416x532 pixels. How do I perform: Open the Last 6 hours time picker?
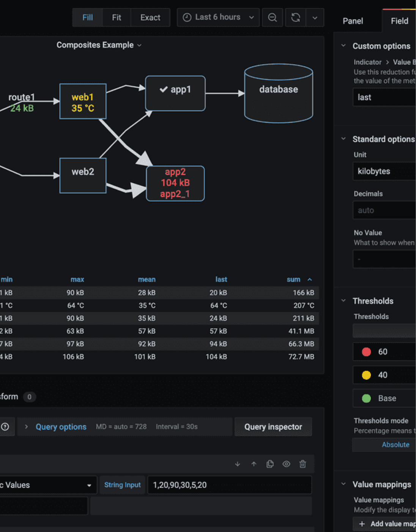click(x=218, y=17)
